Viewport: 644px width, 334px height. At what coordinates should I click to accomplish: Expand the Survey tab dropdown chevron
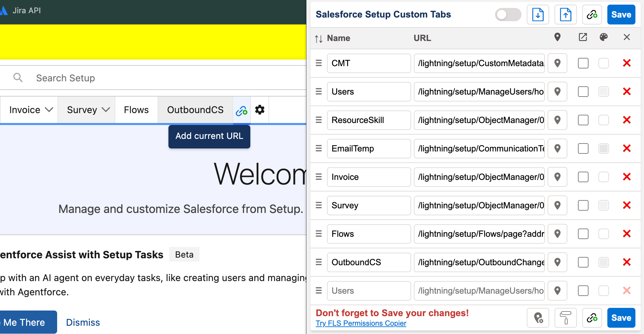[x=106, y=109]
